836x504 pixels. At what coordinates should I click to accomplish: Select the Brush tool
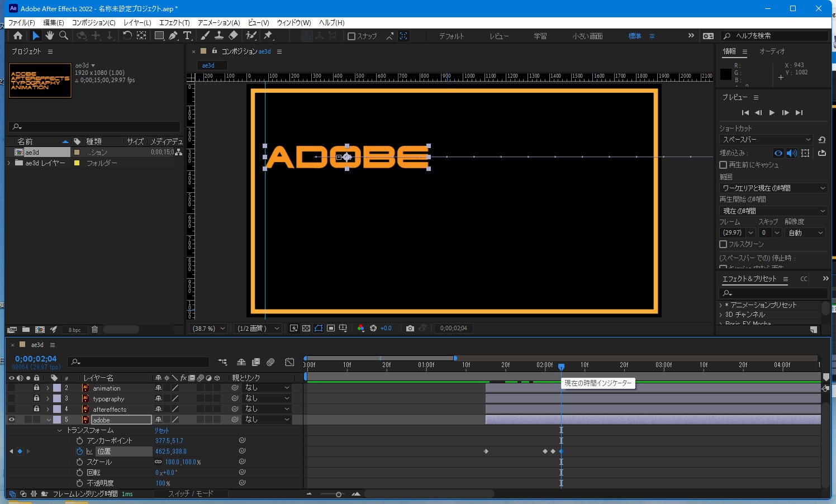(205, 36)
